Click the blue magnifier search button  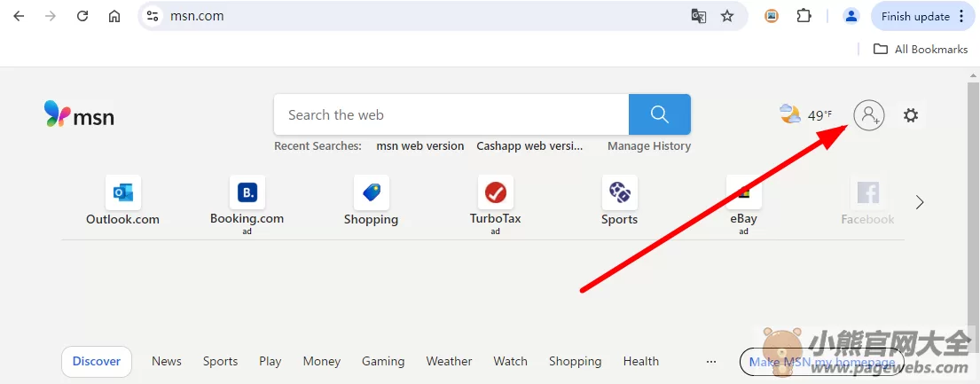pos(659,114)
